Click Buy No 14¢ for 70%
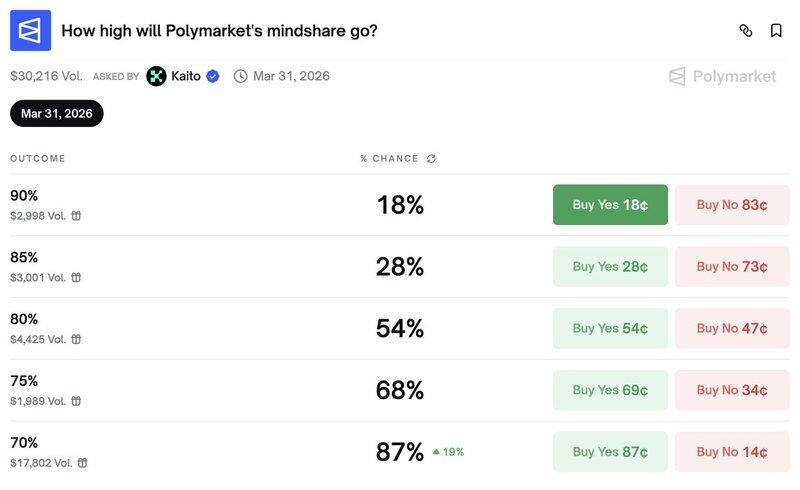 pos(732,452)
